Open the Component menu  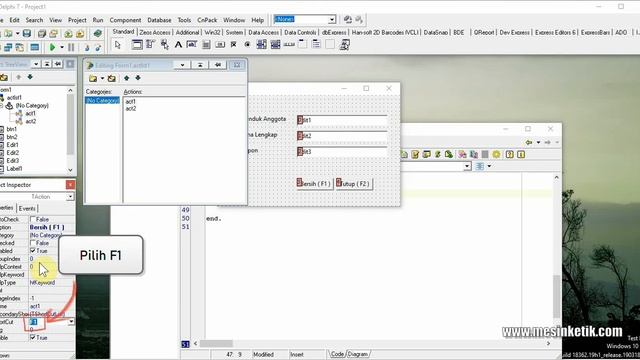(125, 20)
